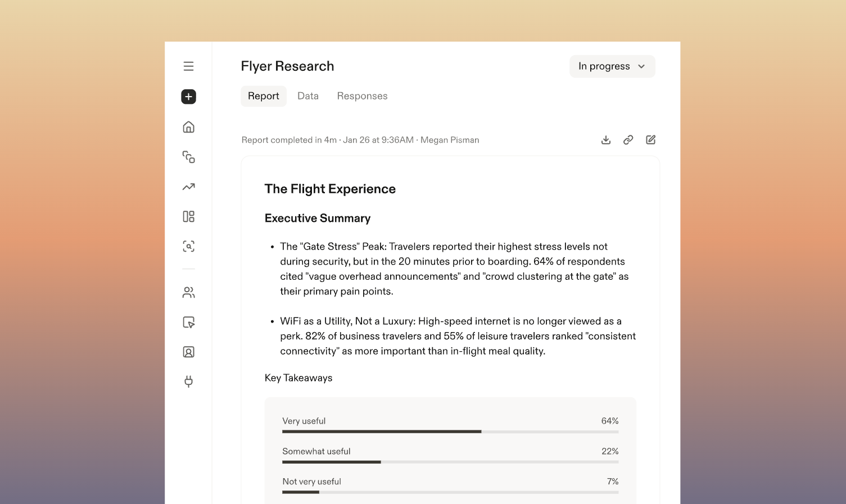Click the cursor window icon in sidebar
The width and height of the screenshot is (846, 504).
[188, 322]
